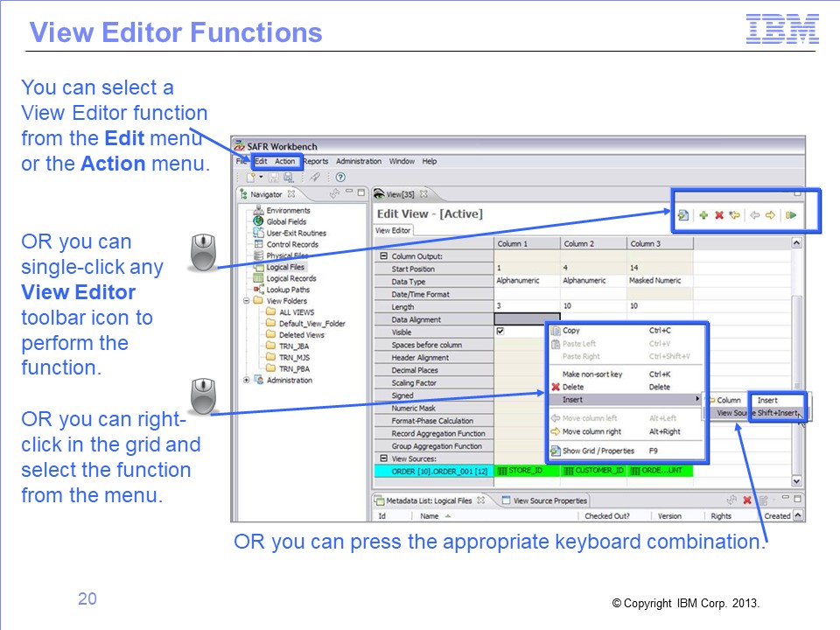Open the dropdown arrow beside New icon
This screenshot has height=630, width=840.
click(x=261, y=177)
